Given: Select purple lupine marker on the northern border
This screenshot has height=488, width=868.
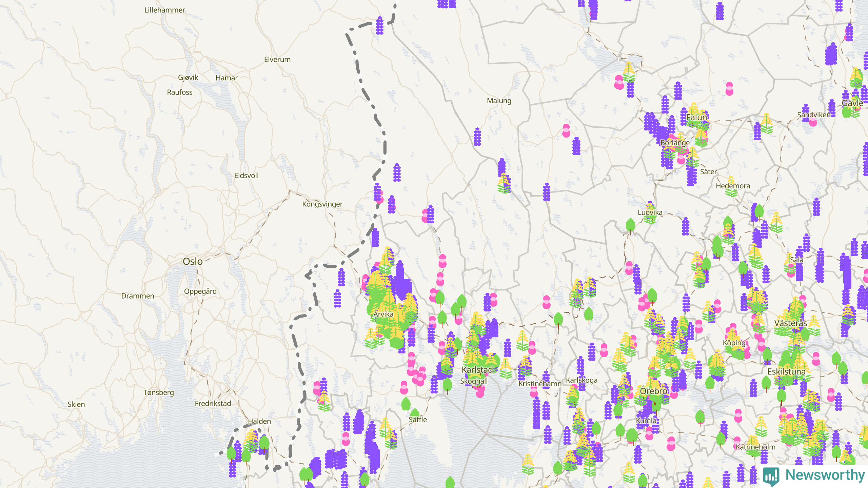Looking at the screenshot, I should pos(380,25).
